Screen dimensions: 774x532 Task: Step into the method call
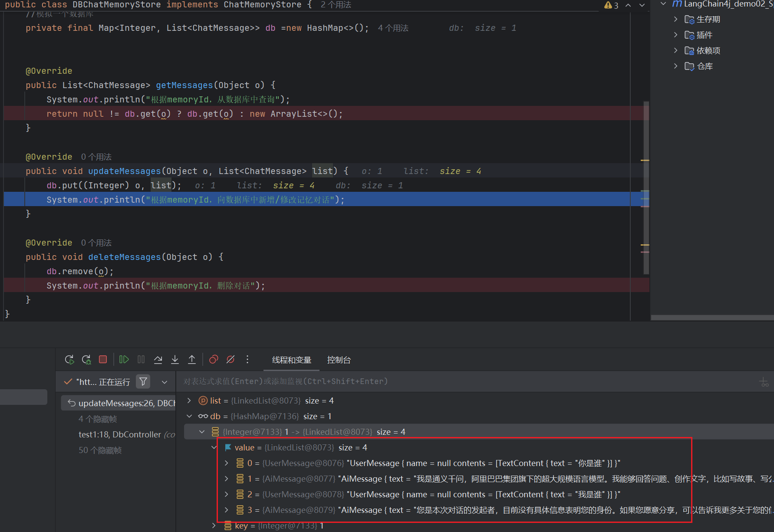(175, 360)
